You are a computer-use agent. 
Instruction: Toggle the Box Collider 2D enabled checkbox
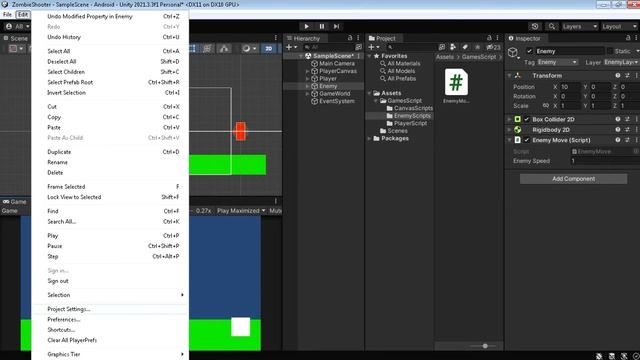[527, 120]
